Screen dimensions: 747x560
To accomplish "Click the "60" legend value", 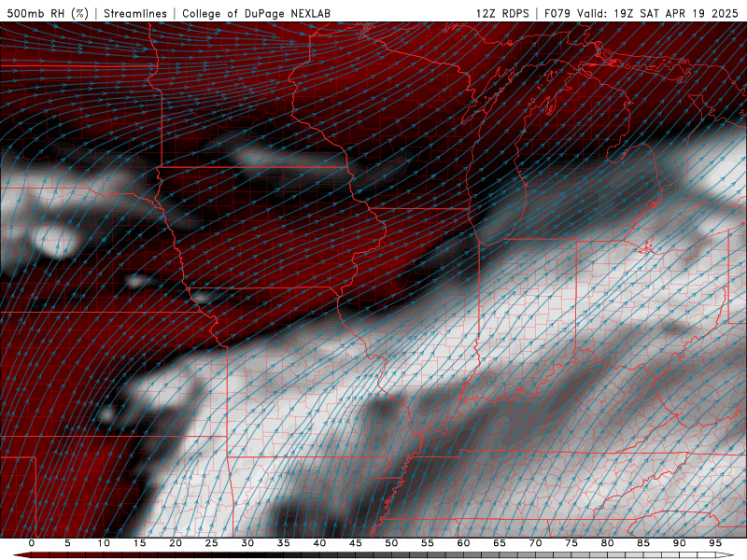I will (463, 543).
